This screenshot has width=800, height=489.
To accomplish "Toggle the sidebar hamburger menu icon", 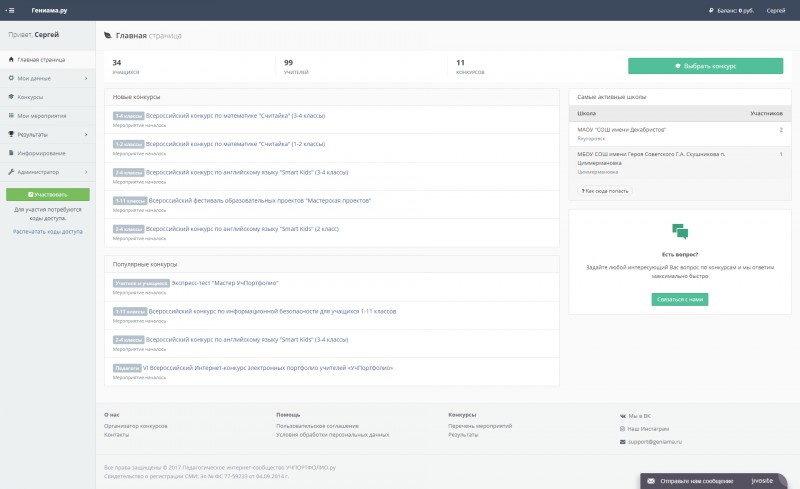I will (x=10, y=10).
